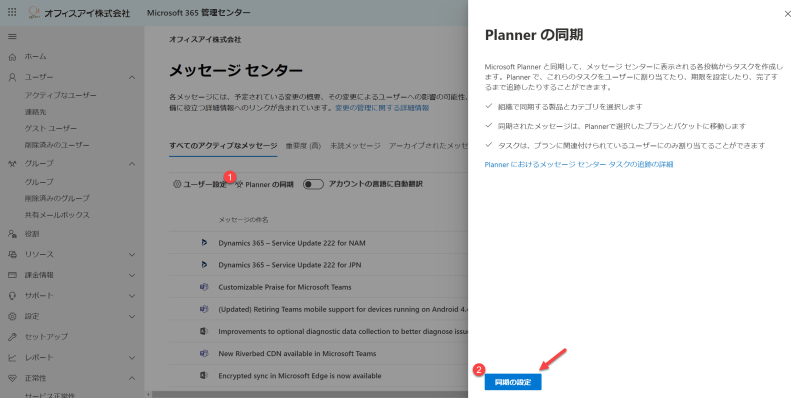800x398 pixels.
Task: Open ゲスト ユーザー in sidebar
Action: 51,128
